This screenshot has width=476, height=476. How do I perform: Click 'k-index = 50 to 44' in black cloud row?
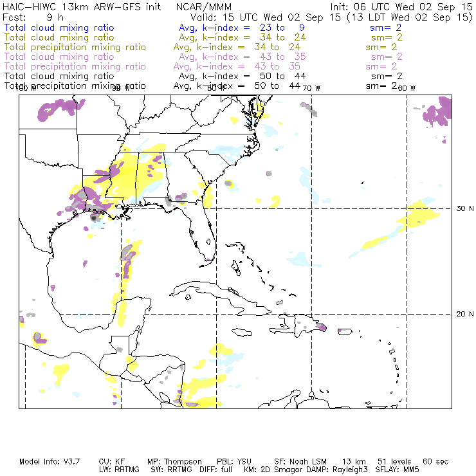point(254,76)
